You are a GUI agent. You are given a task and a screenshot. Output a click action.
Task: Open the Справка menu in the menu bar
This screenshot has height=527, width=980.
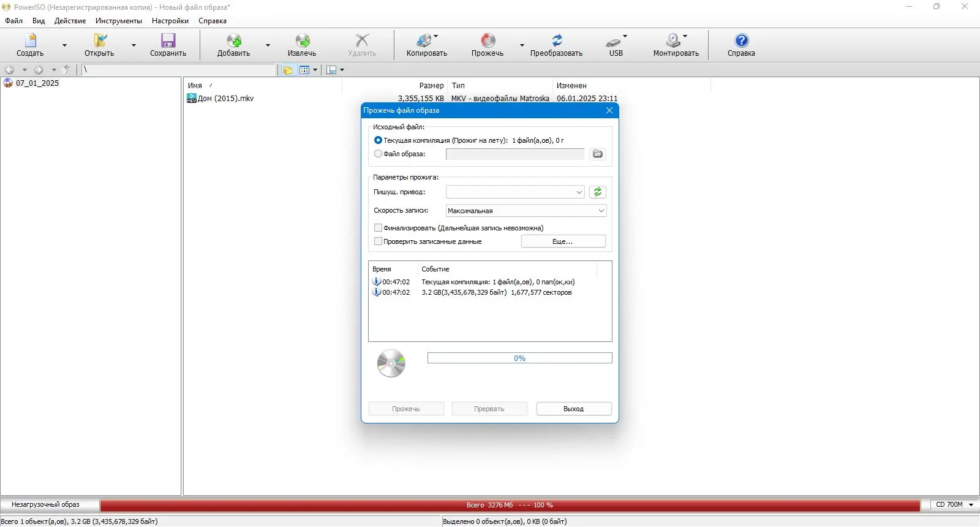coord(213,21)
